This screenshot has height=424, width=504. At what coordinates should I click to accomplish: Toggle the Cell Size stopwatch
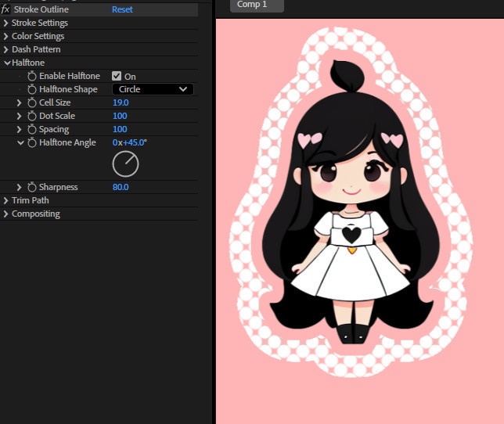pos(32,102)
